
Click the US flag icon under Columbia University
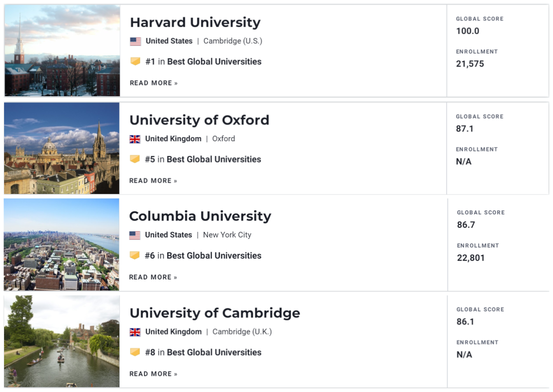pos(135,235)
